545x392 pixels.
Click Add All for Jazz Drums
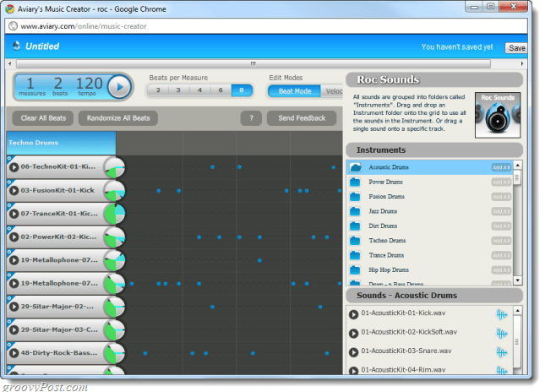[501, 211]
